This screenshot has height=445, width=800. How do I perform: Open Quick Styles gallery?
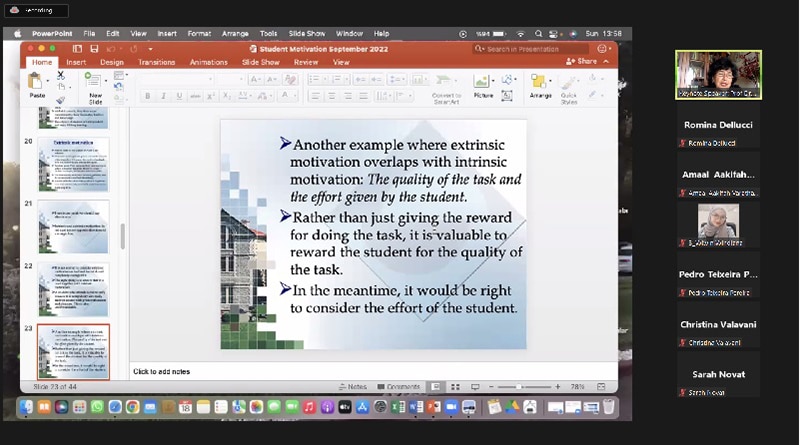coord(569,84)
